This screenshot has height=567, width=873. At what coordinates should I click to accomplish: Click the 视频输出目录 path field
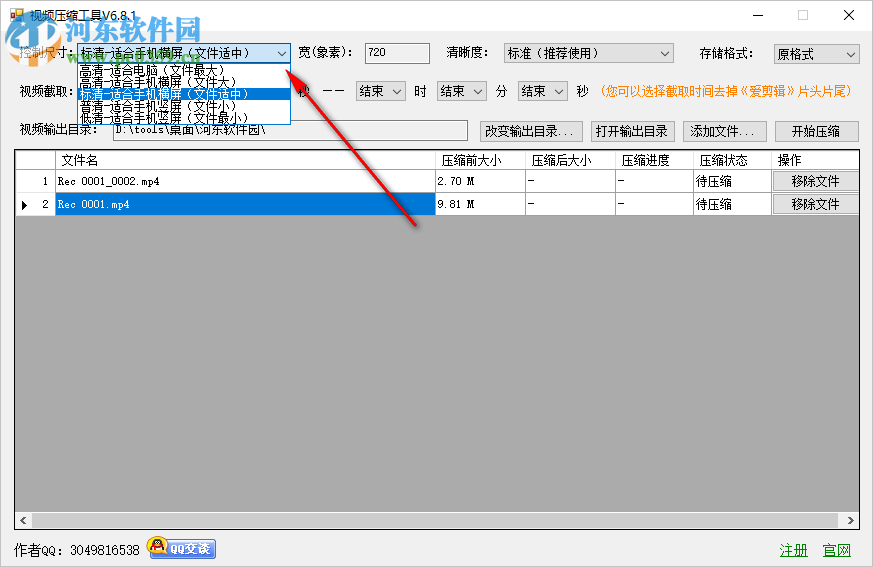pos(290,130)
